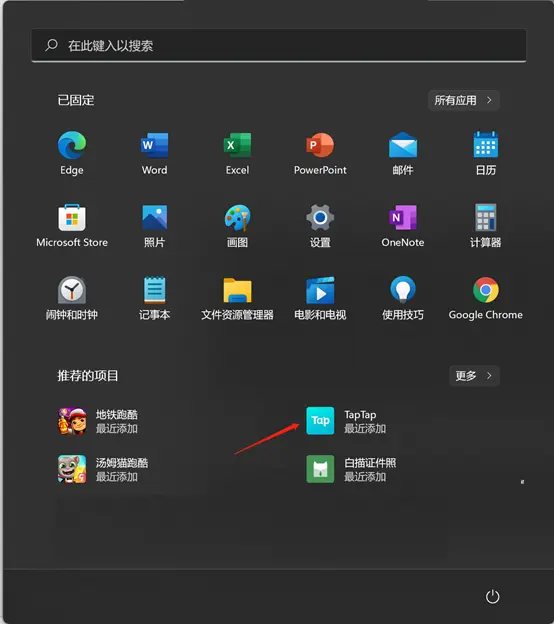Launch the 画图 paint app
The height and width of the screenshot is (624, 554).
coord(237,226)
